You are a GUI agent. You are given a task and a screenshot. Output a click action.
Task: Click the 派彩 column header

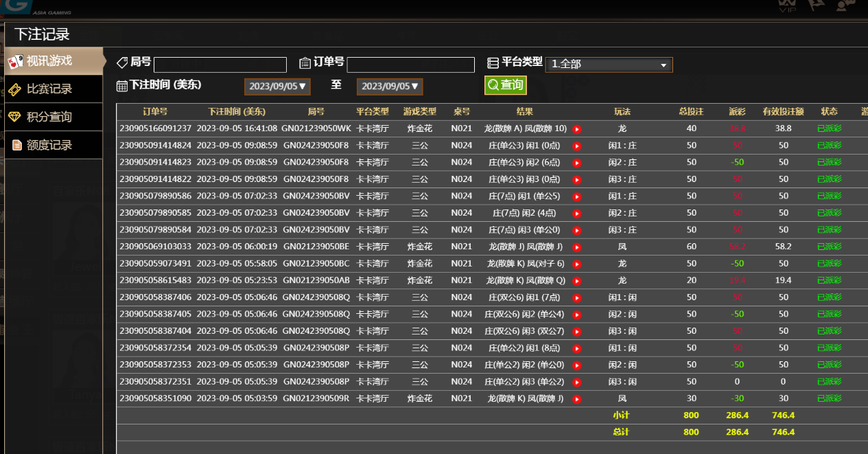coord(737,112)
